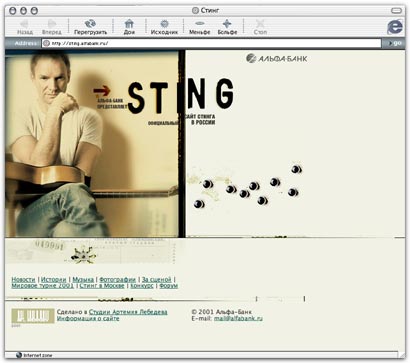Click the Art Lebedev Studio barcode logo

point(33,316)
